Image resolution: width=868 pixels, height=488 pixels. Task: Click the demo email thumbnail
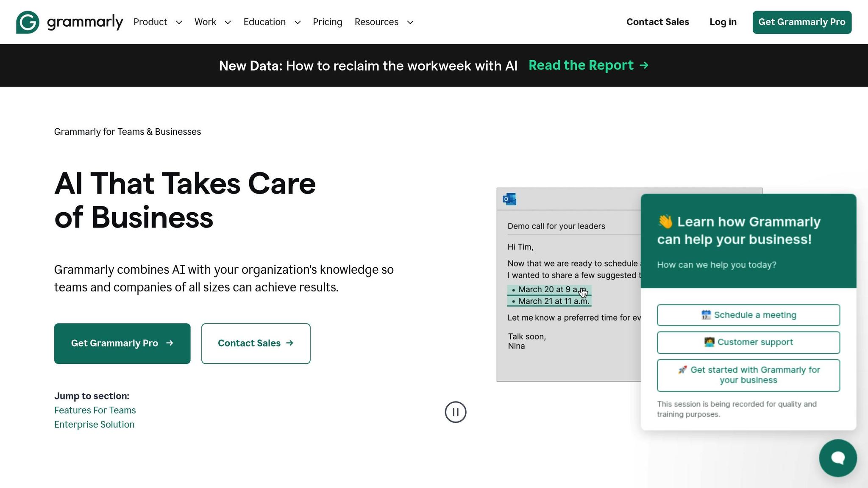pyautogui.click(x=568, y=285)
